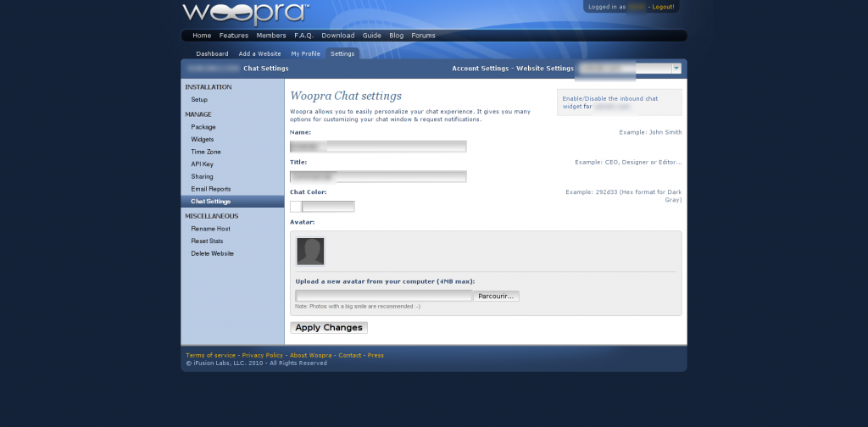Open the Download page

click(x=337, y=36)
